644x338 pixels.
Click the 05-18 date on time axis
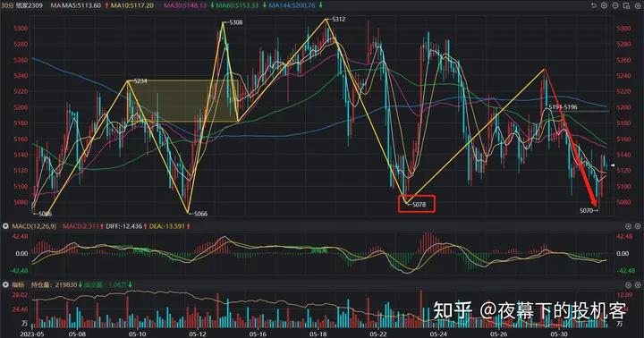pos(318,334)
